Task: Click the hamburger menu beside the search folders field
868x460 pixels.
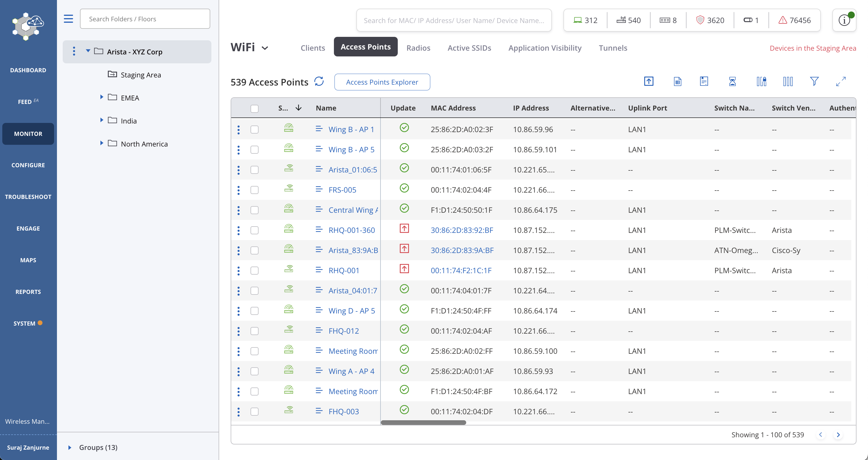Action: (x=68, y=18)
